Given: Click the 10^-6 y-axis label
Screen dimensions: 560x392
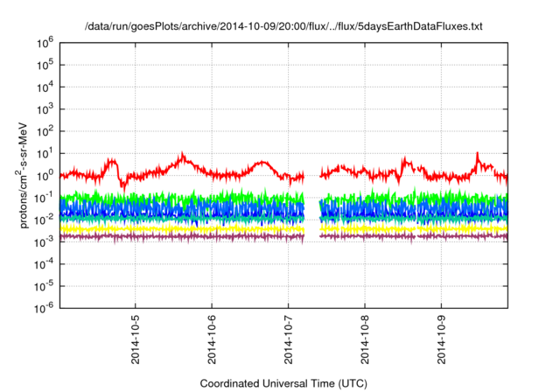Looking at the screenshot, I should [x=44, y=309].
